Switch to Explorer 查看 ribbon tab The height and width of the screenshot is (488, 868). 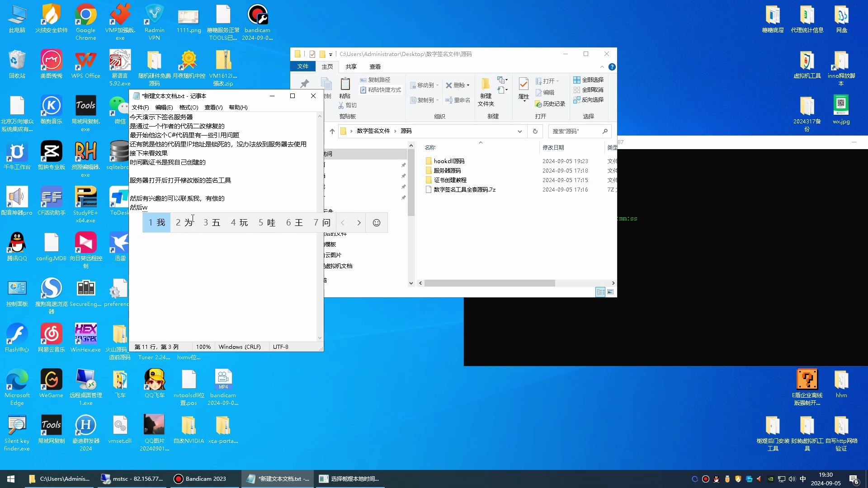pos(375,67)
